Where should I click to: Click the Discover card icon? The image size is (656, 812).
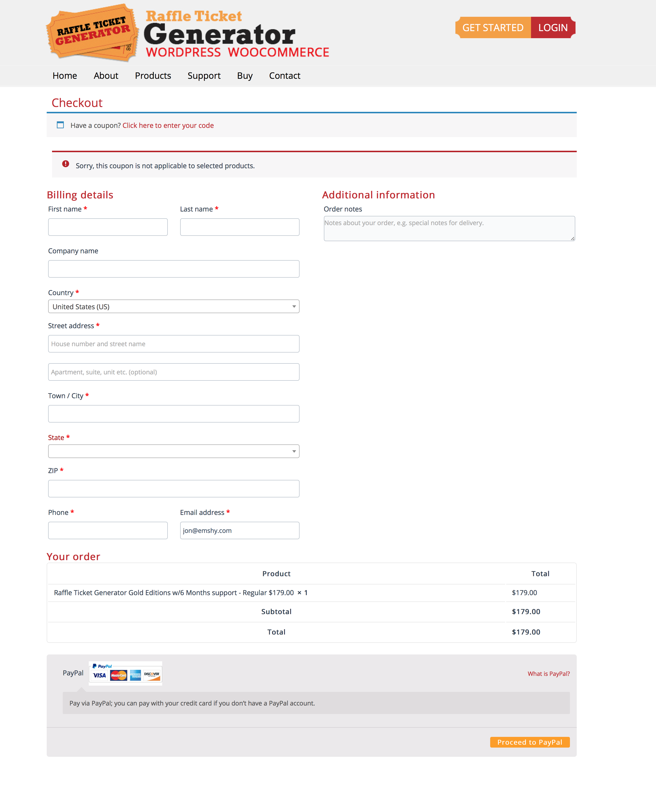(x=152, y=675)
